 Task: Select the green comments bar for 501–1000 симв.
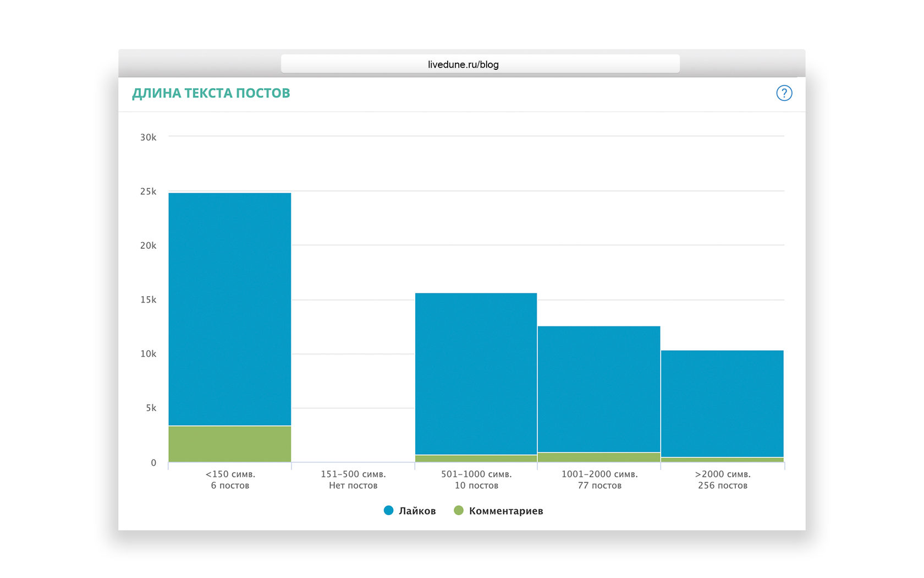(x=476, y=459)
